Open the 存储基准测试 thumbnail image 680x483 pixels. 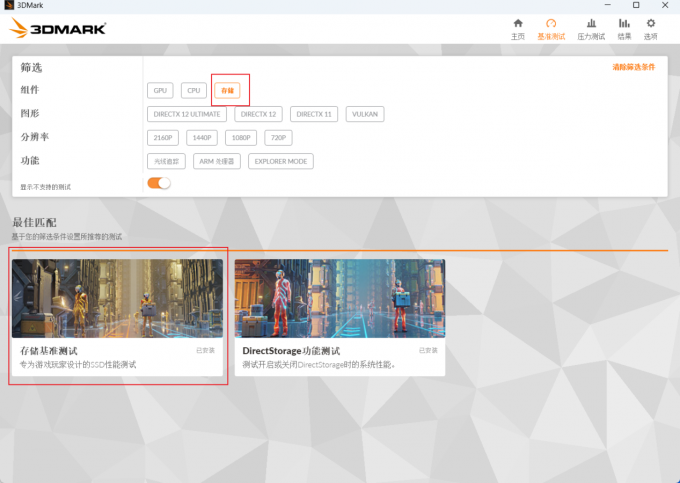point(117,298)
